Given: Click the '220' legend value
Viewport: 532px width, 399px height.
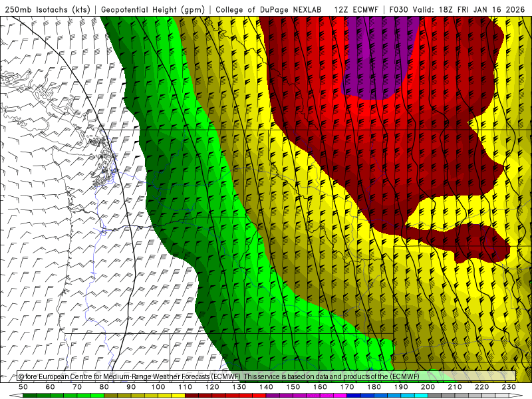Looking at the screenshot, I should [481, 387].
